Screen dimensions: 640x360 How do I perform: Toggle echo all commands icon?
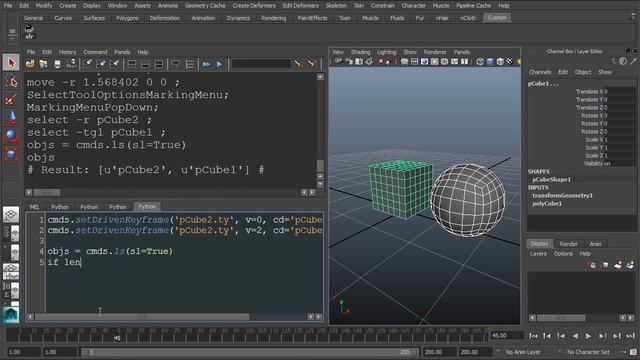(176, 64)
